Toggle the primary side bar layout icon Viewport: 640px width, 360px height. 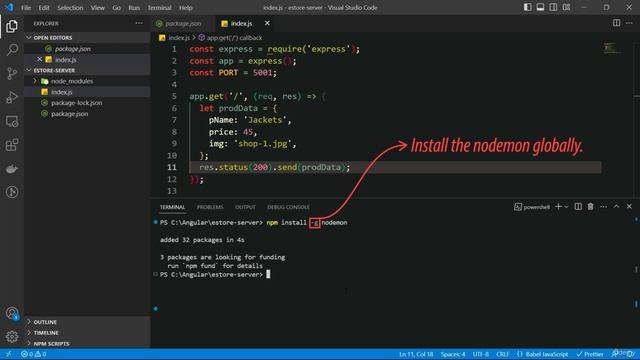(x=527, y=7)
